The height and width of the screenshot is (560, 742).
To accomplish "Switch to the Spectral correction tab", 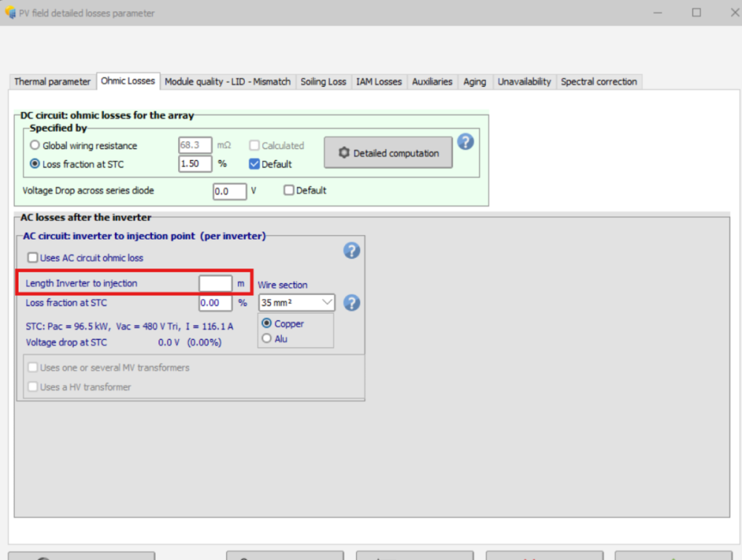I will point(599,82).
